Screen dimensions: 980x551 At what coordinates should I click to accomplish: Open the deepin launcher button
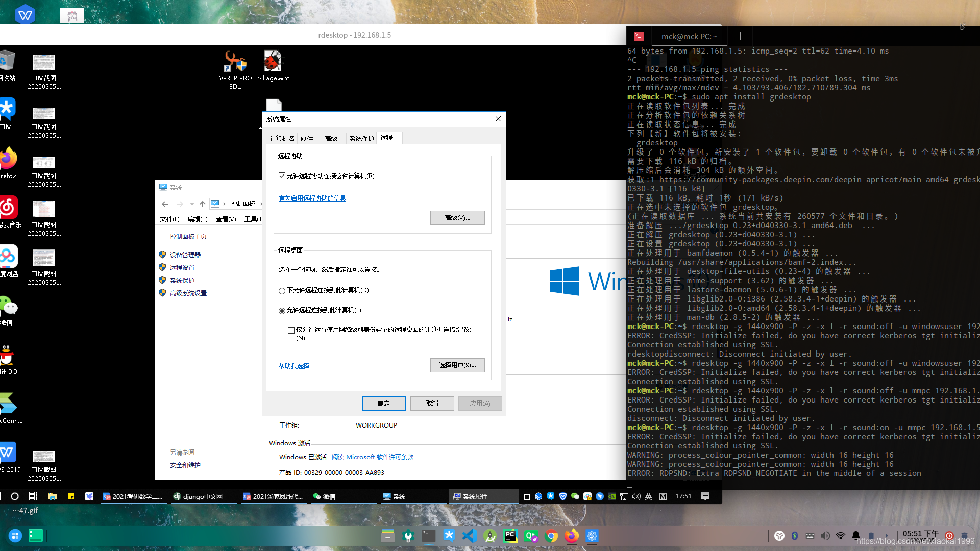[15, 536]
